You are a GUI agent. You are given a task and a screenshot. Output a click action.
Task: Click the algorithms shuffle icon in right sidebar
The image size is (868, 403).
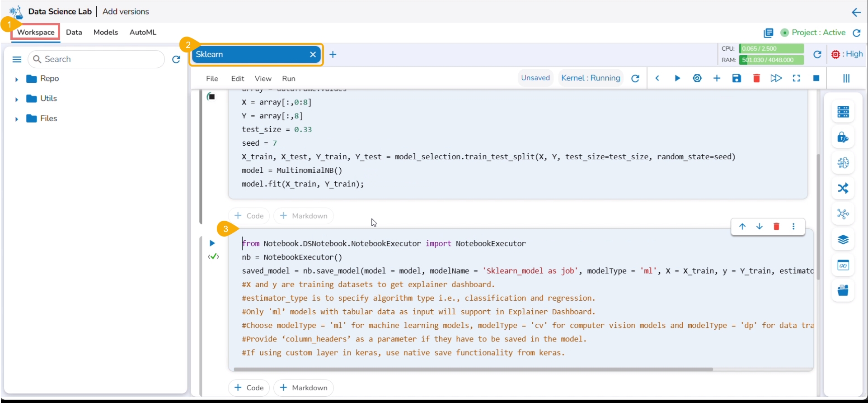pyautogui.click(x=843, y=188)
